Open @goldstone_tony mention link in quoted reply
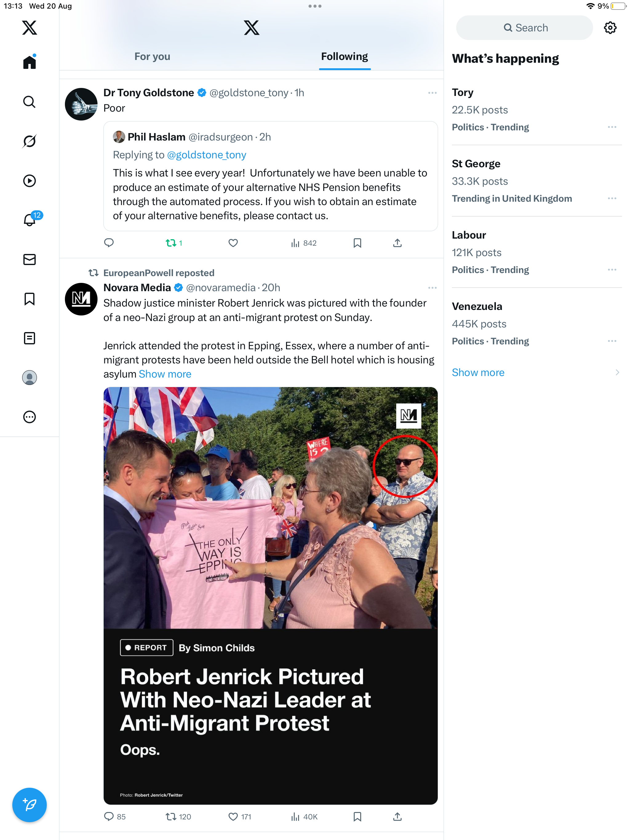The width and height of the screenshot is (630, 840). [x=206, y=155]
